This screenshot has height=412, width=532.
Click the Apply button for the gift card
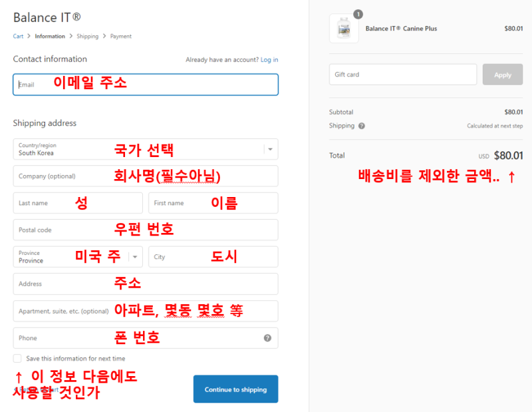503,75
